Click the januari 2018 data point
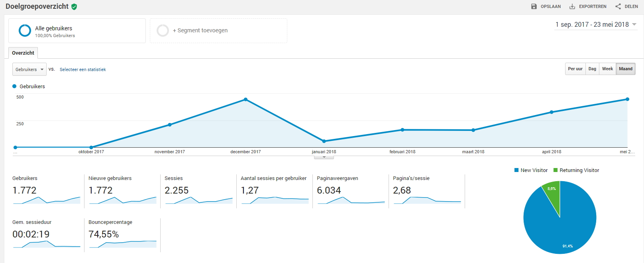 point(324,141)
